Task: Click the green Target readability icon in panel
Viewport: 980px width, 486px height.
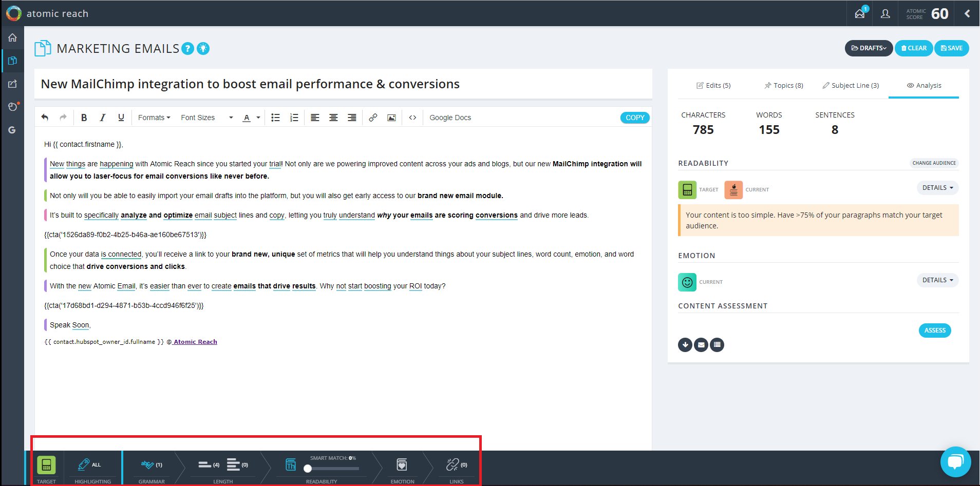Action: (x=687, y=190)
